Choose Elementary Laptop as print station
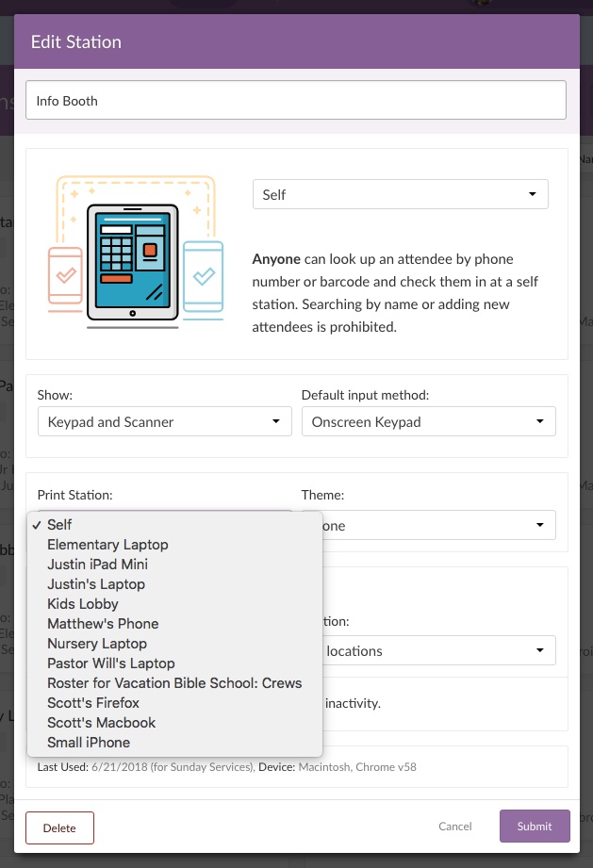The image size is (593, 868). pyautogui.click(x=174, y=544)
